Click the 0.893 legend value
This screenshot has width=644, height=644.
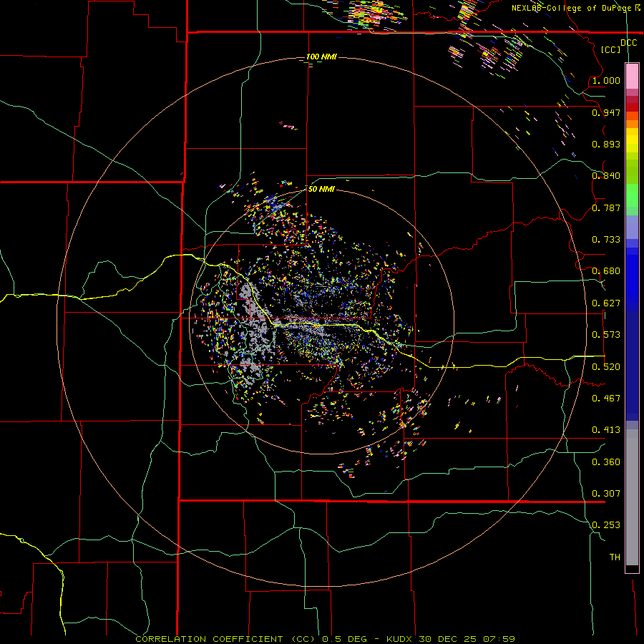click(x=606, y=144)
